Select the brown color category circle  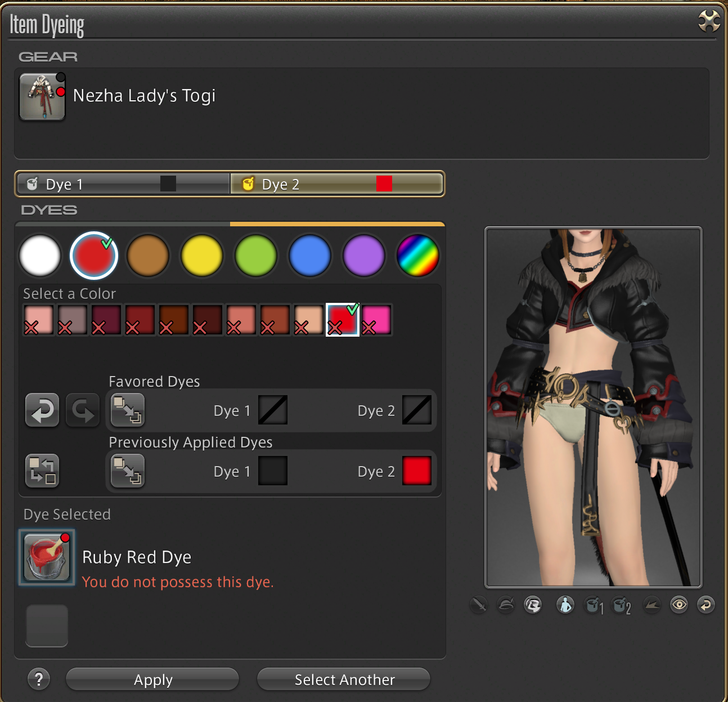(x=148, y=256)
